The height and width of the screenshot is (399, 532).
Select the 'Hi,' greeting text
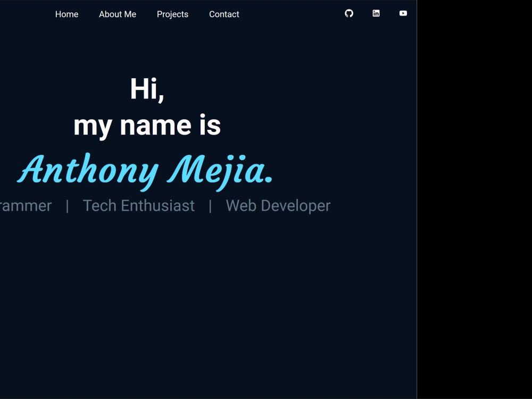coord(147,89)
